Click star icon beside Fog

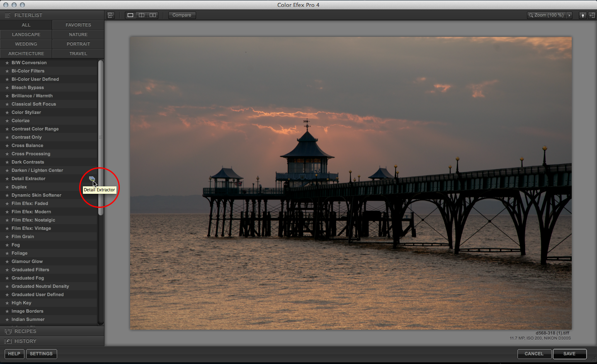coord(7,245)
